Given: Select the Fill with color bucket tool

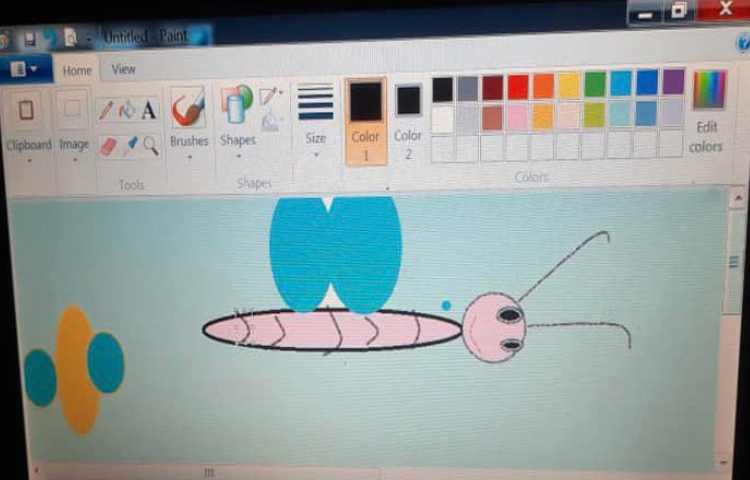Looking at the screenshot, I should tap(127, 110).
